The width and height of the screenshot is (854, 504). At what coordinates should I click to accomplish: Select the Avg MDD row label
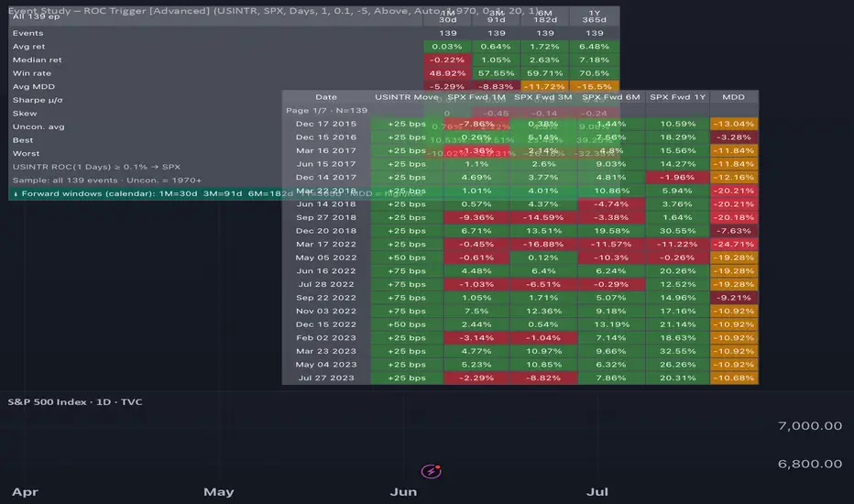[34, 87]
